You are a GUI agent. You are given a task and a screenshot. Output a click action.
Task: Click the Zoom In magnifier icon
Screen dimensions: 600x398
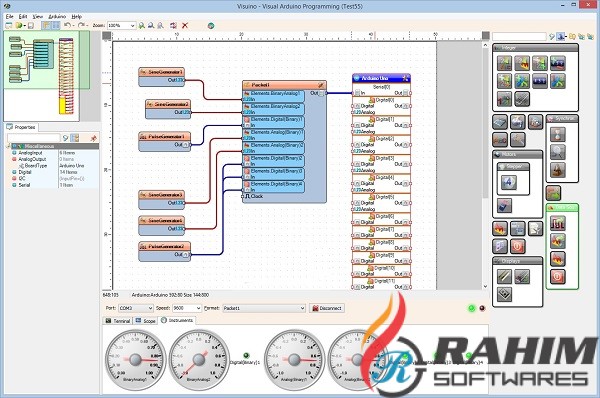(x=142, y=26)
